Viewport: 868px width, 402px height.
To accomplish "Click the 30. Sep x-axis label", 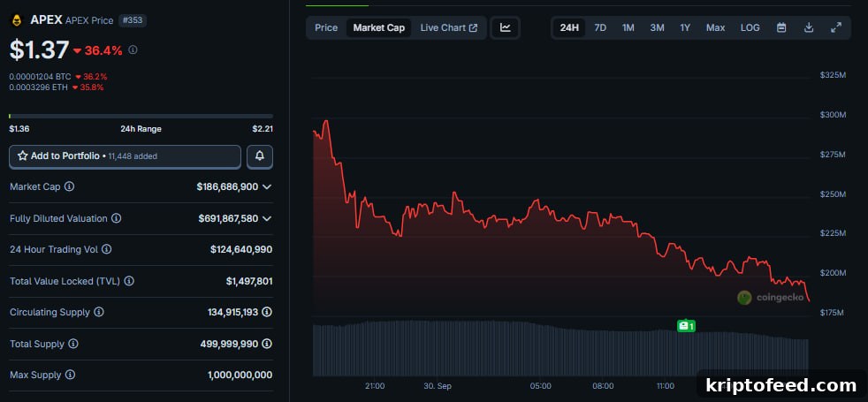I will pos(437,386).
